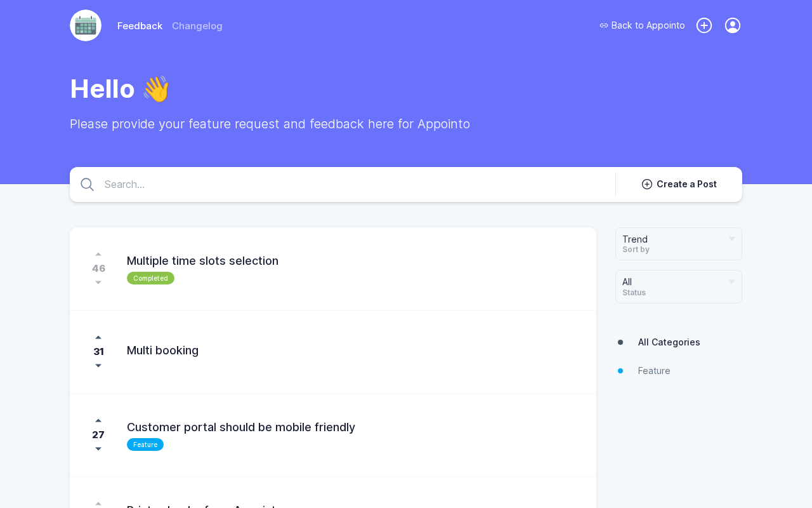Downvote Multiple time slots selection post
This screenshot has width=812, height=508.
[x=98, y=283]
